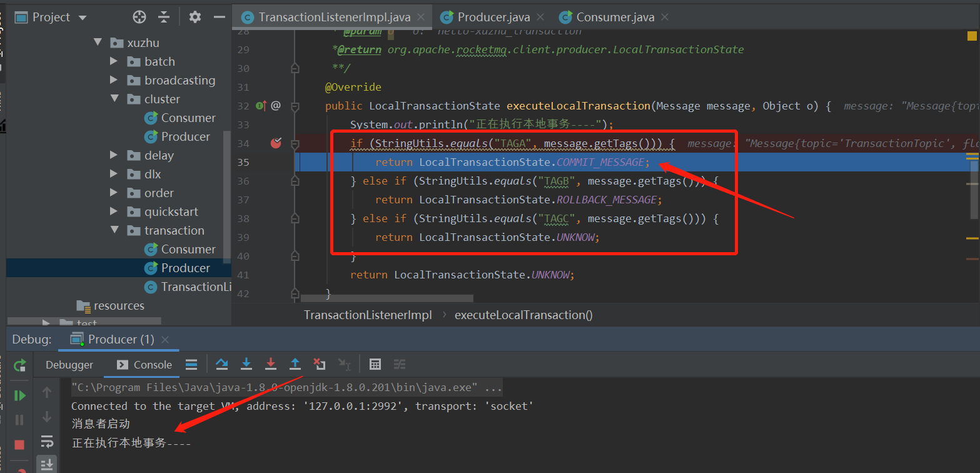Click the console Down stack trace arrow

(x=47, y=417)
